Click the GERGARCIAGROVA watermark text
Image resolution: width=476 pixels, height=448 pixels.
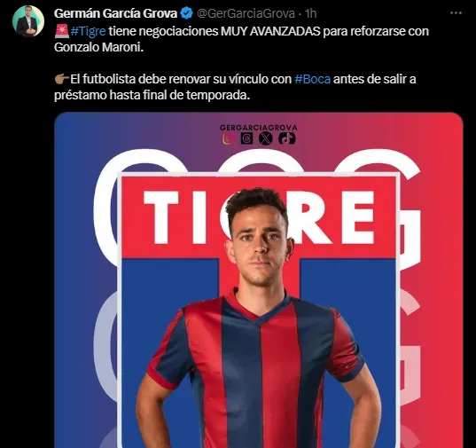259,128
